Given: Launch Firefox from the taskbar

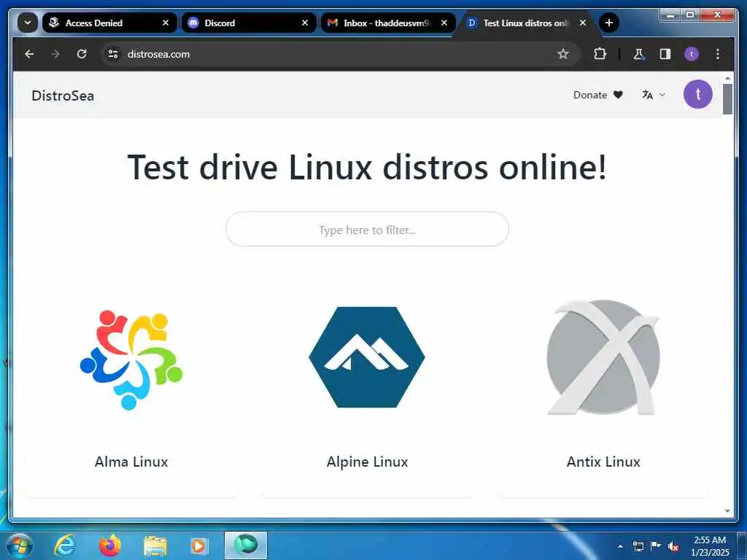Looking at the screenshot, I should pyautogui.click(x=110, y=545).
